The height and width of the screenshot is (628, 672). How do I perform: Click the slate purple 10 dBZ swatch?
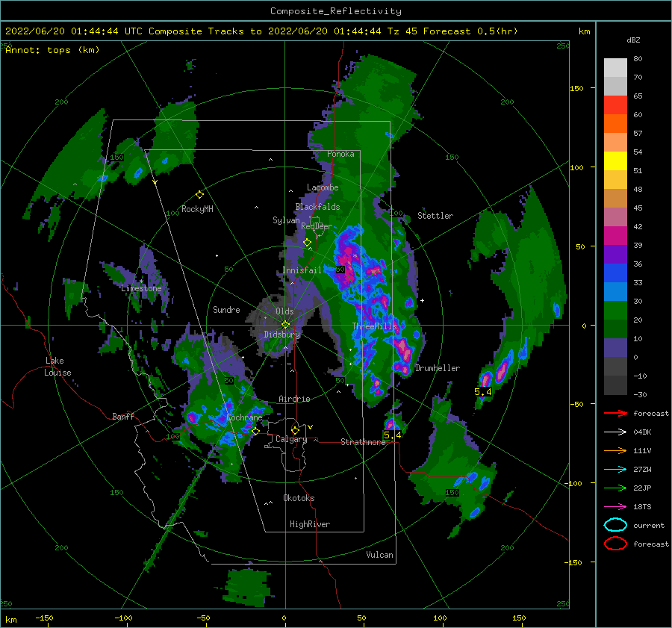coord(615,348)
